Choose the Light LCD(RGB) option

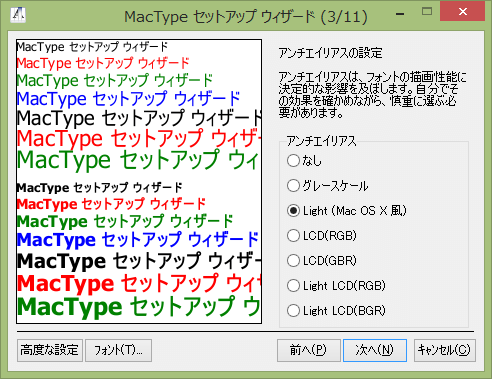coord(336,286)
